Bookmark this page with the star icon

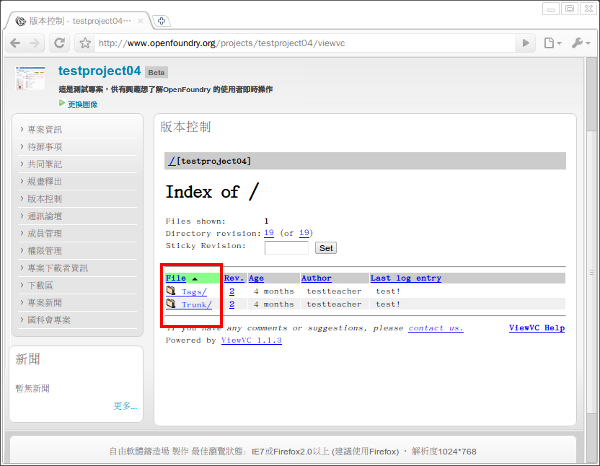(x=85, y=43)
